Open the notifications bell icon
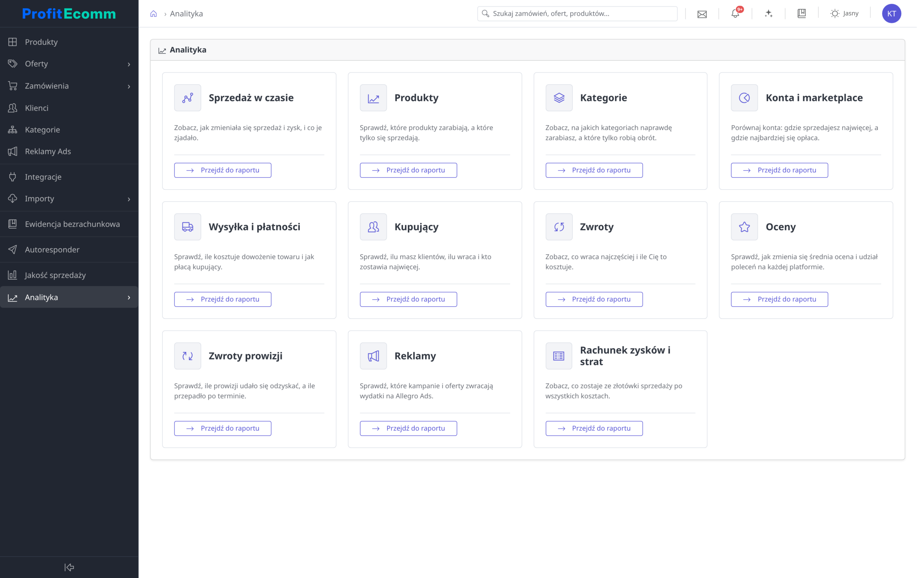Viewport: 924px width, 578px height. [x=735, y=13]
